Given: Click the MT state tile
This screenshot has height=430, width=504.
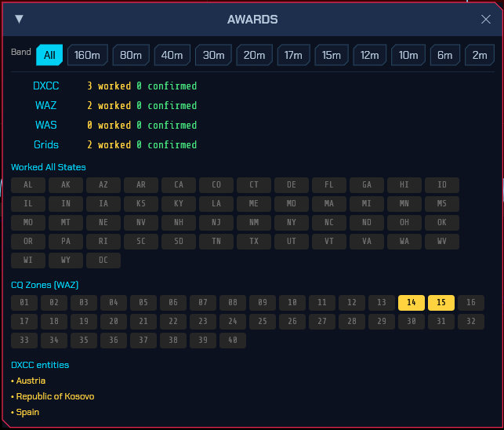Looking at the screenshot, I should tap(66, 222).
